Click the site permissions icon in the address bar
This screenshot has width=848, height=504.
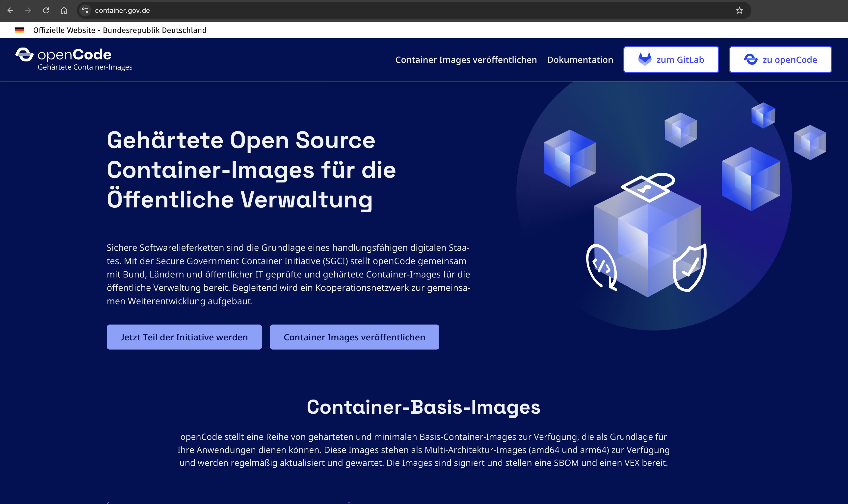pos(85,11)
